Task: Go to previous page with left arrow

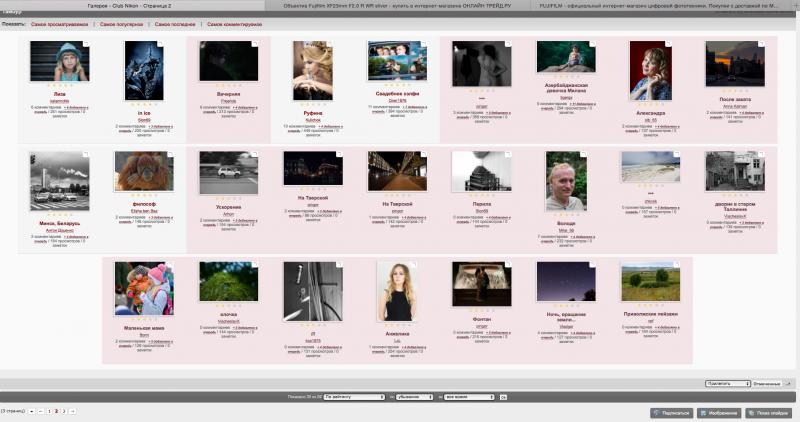Action: pyautogui.click(x=41, y=411)
